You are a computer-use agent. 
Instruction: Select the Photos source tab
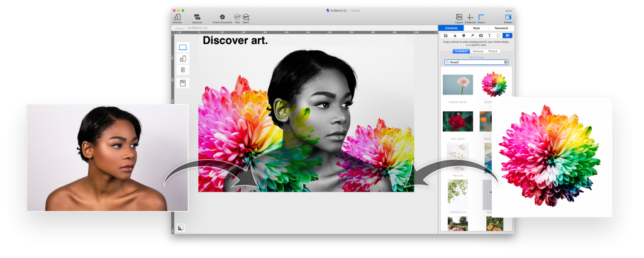point(493,52)
